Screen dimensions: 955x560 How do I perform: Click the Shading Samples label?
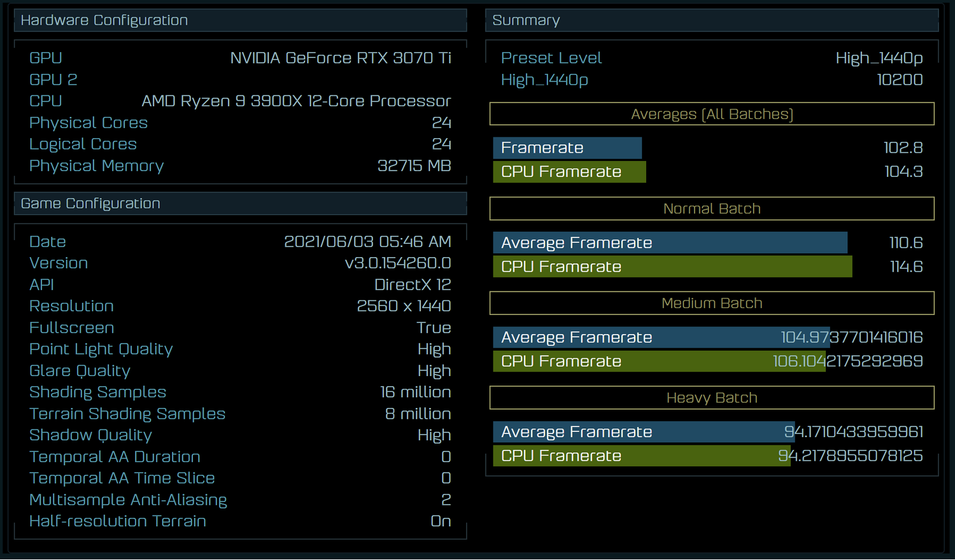coord(98,393)
